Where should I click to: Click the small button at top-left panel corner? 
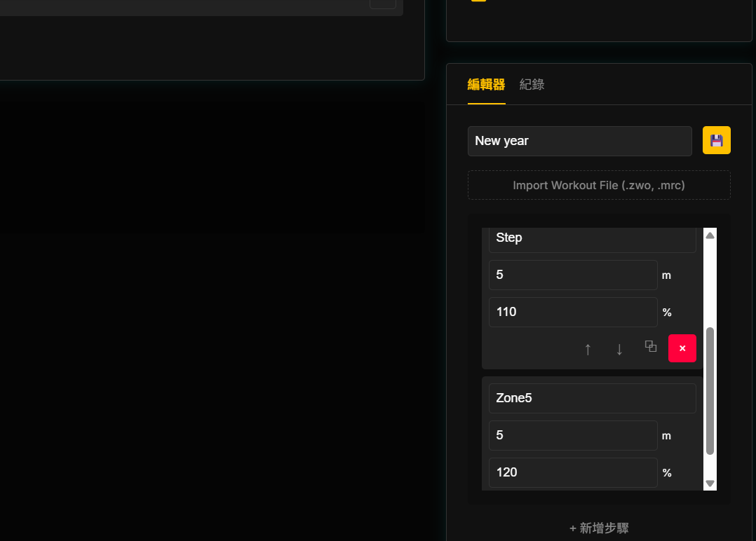(383, 2)
